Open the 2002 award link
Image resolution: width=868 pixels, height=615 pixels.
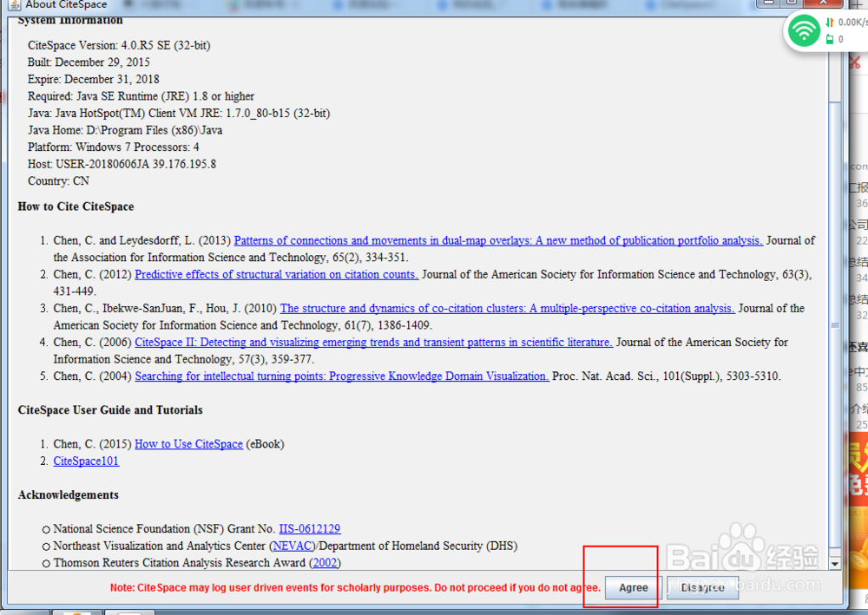tap(325, 563)
